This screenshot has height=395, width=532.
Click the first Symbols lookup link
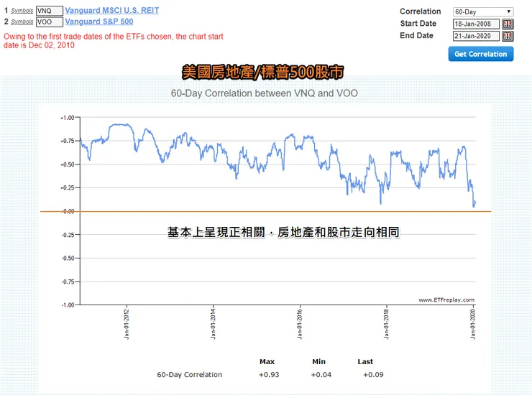[x=22, y=11]
